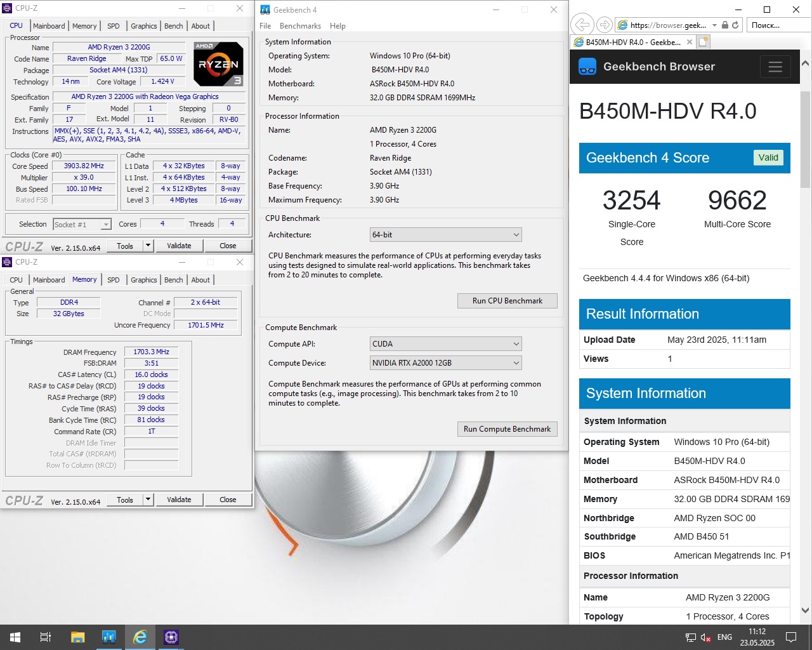This screenshot has height=650, width=812.
Task: Click Validate in lower CPU-Z window
Action: coord(179,500)
